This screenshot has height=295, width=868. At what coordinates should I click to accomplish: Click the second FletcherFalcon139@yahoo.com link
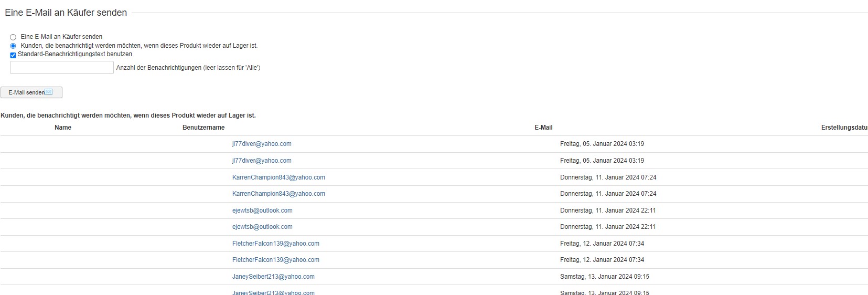coord(276,260)
